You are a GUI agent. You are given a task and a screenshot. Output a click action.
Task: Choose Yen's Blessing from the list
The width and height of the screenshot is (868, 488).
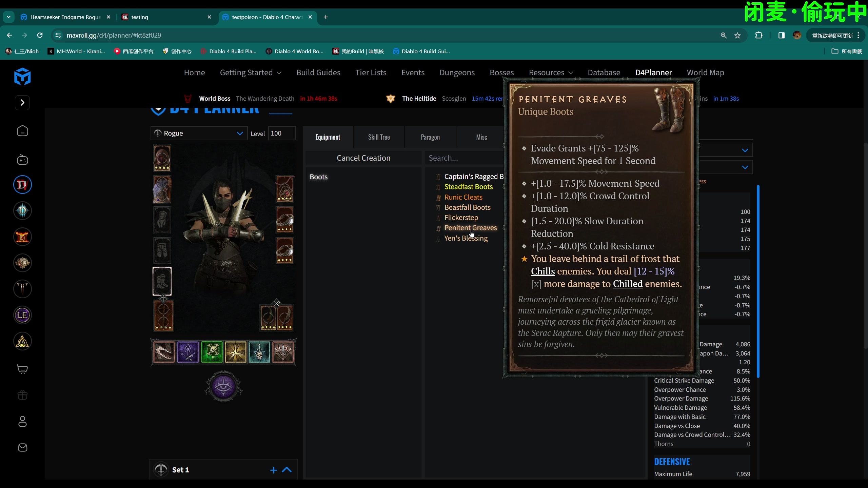click(x=466, y=238)
